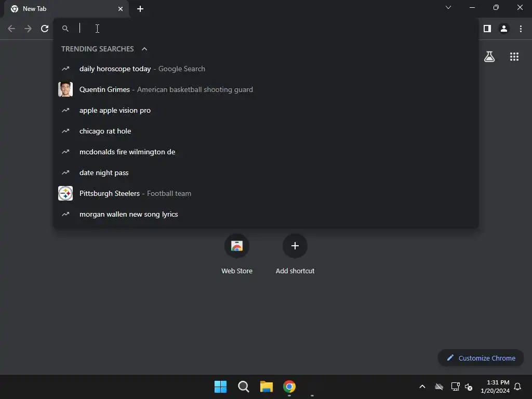Click the muted volume tray icon

pyautogui.click(x=469, y=387)
